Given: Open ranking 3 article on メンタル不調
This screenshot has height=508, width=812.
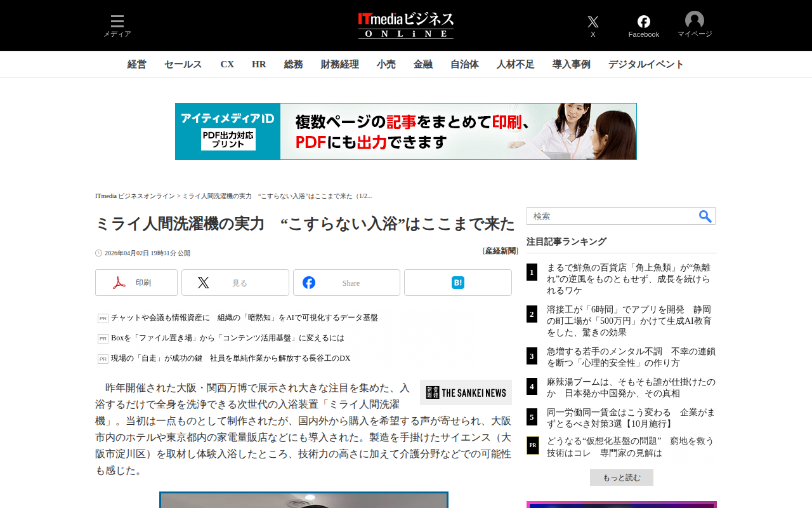Looking at the screenshot, I should tap(631, 356).
